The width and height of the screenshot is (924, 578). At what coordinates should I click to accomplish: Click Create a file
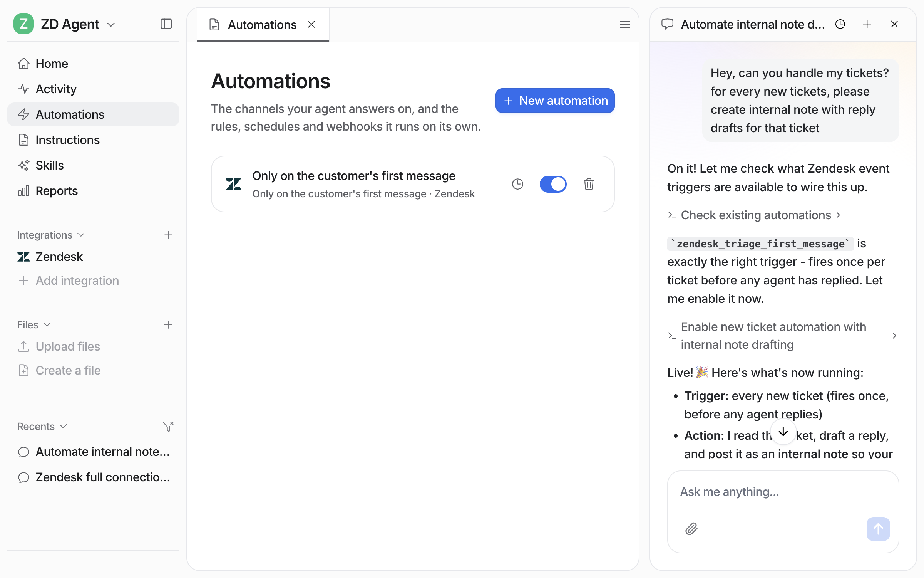[x=93, y=370]
